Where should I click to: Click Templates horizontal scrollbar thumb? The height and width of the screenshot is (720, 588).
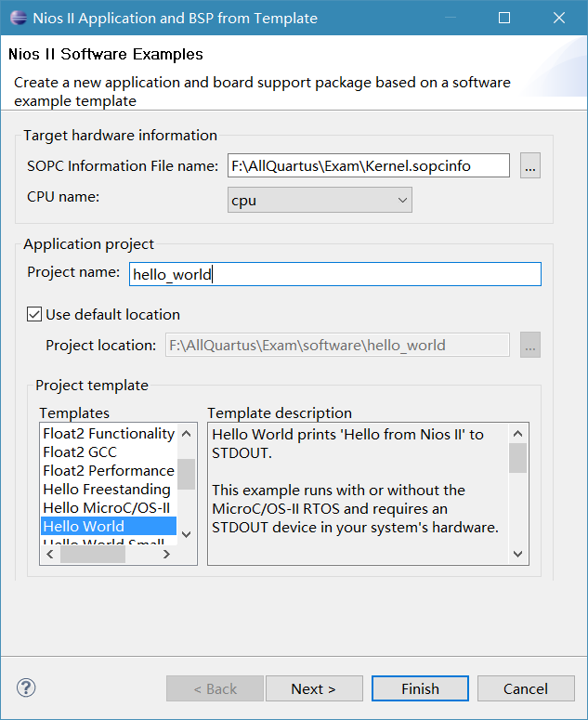[93, 555]
